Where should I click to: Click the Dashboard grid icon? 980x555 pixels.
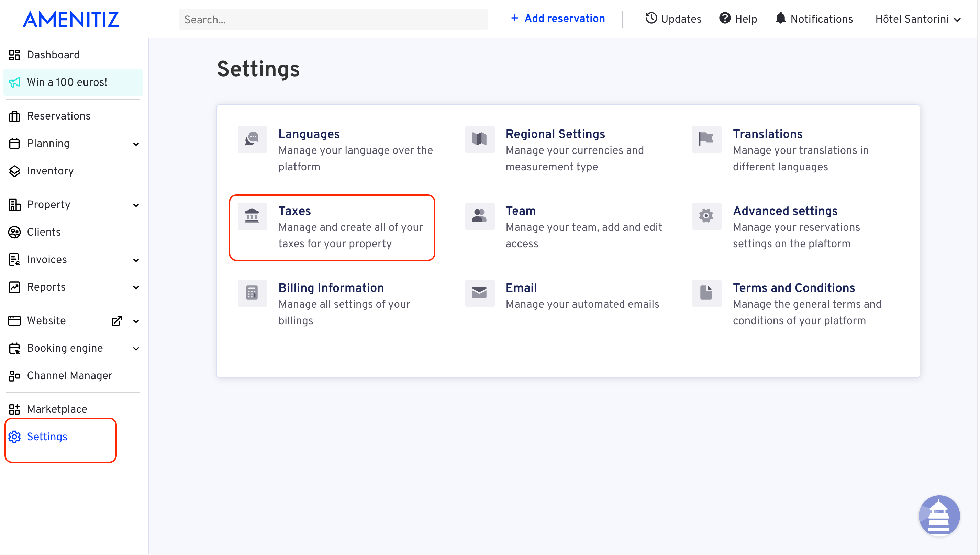click(x=14, y=55)
